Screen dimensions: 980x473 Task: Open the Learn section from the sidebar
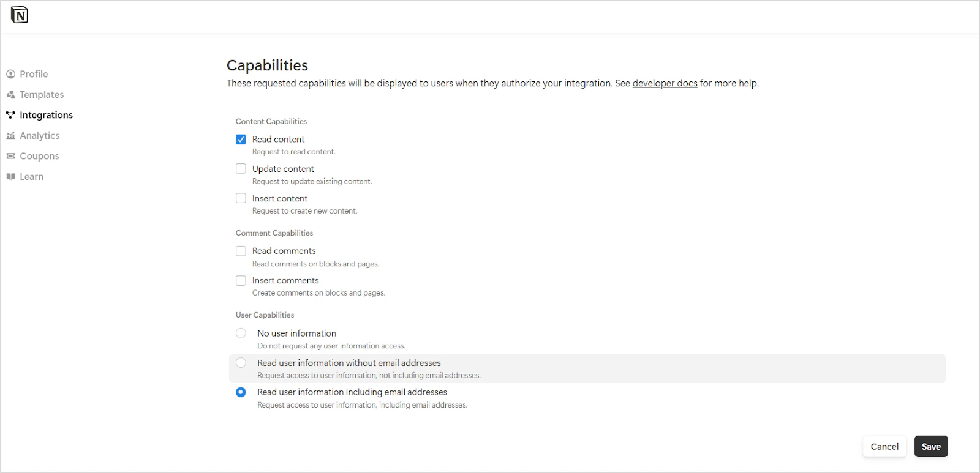(x=32, y=176)
